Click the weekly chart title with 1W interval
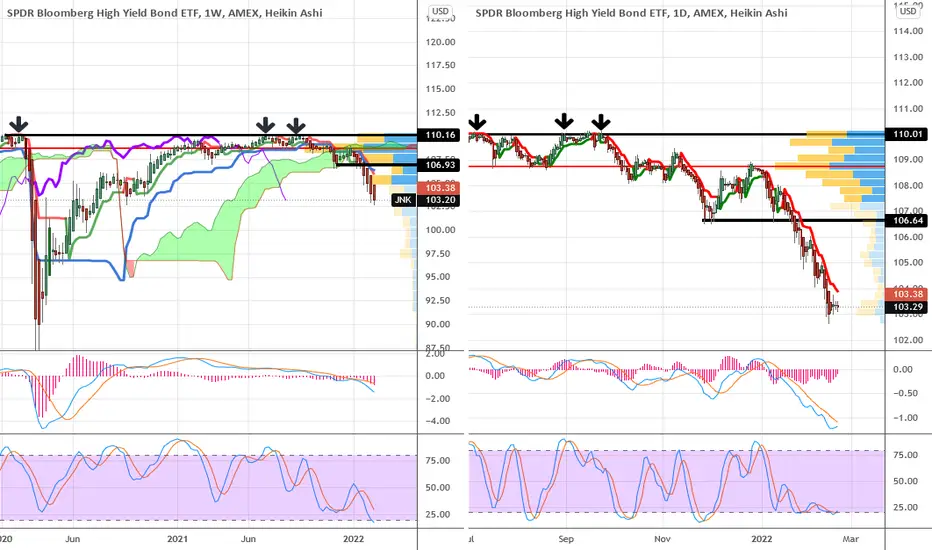932x550 pixels. click(165, 12)
